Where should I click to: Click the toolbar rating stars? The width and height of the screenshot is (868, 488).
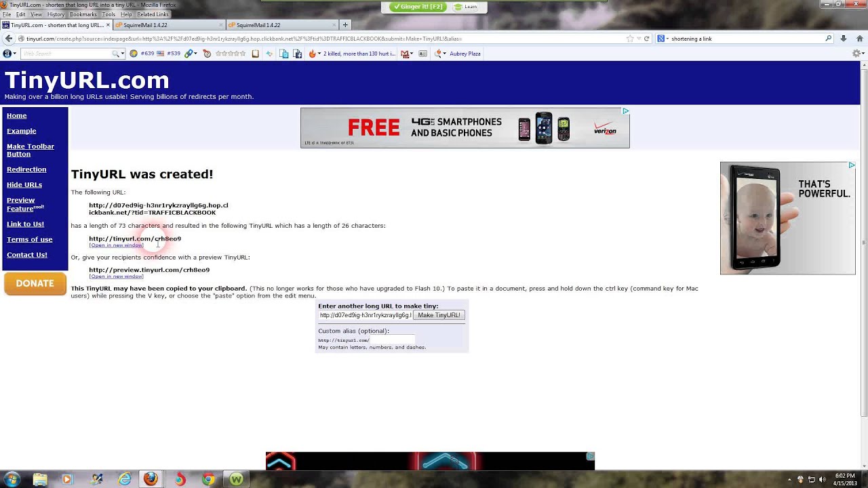(231, 54)
